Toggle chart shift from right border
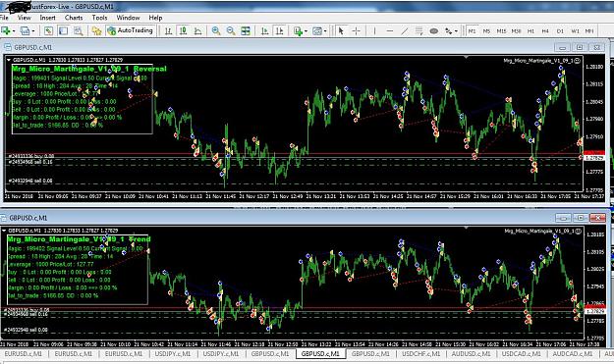Image resolution: width=614 pixels, height=364 pixels. [280, 30]
